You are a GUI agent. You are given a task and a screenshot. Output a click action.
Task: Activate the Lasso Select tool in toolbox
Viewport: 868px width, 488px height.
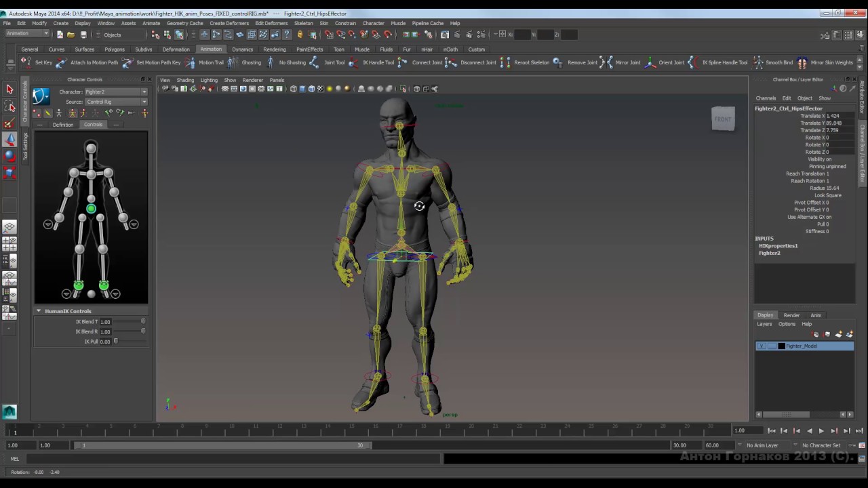tap(9, 106)
